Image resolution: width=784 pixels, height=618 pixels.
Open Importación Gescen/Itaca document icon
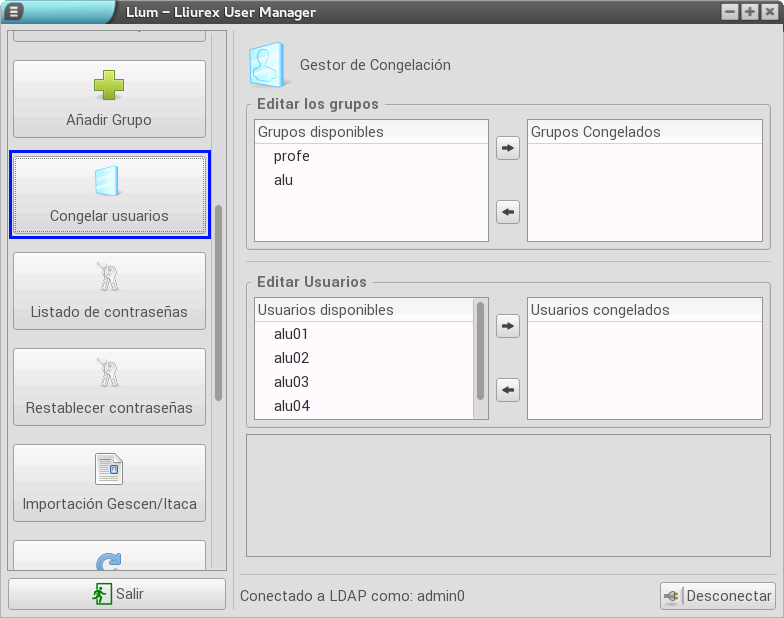pyautogui.click(x=109, y=469)
